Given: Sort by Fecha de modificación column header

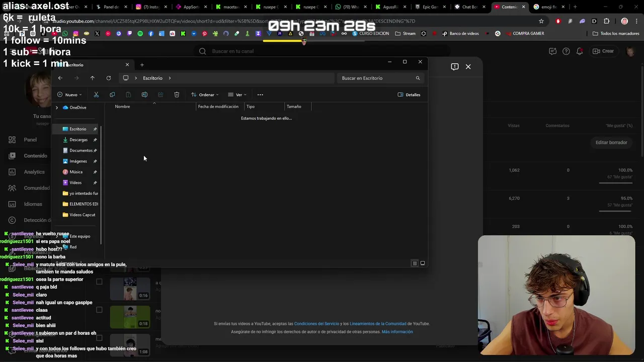Looking at the screenshot, I should [x=218, y=107].
